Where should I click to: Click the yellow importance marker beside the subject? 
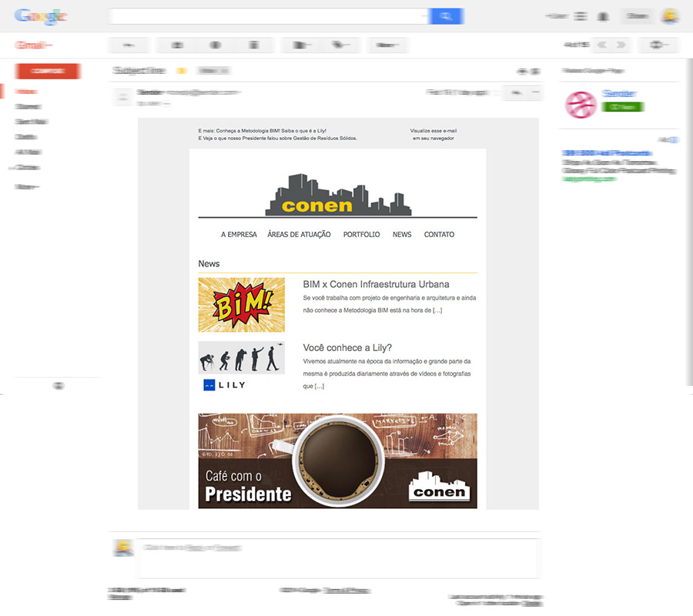(x=182, y=71)
